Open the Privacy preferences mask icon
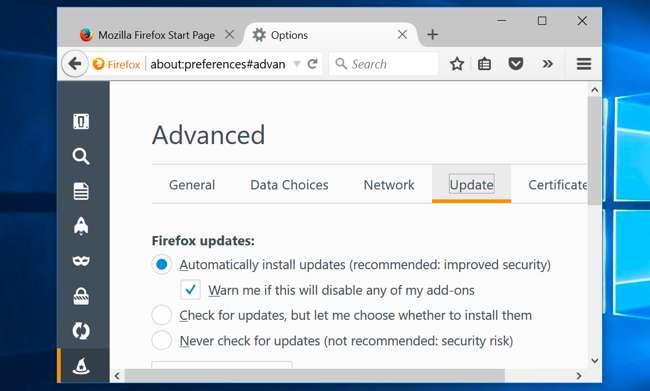 (81, 261)
